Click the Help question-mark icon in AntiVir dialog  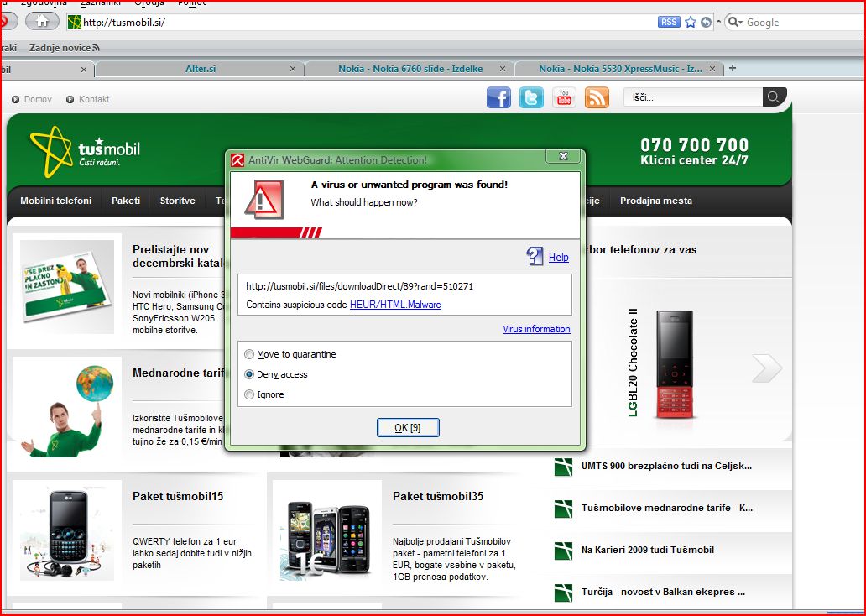pos(535,256)
